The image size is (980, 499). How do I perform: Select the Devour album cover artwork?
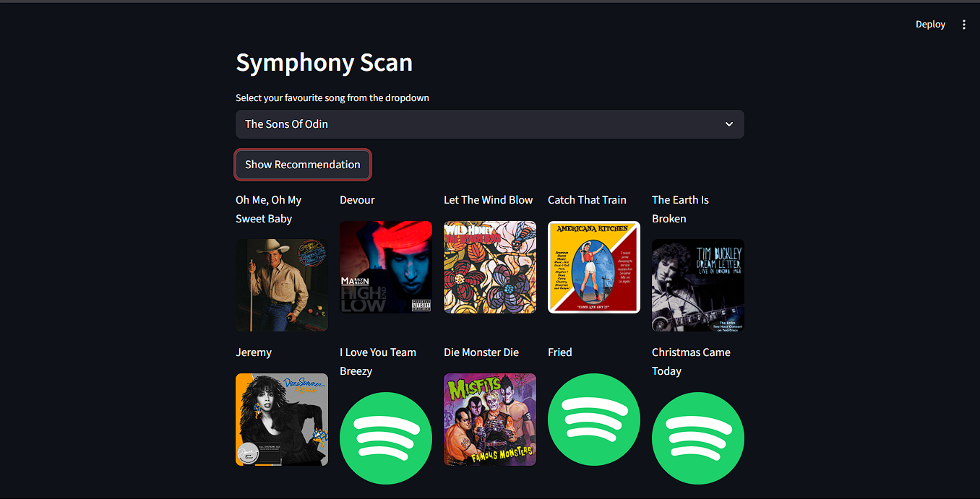386,267
